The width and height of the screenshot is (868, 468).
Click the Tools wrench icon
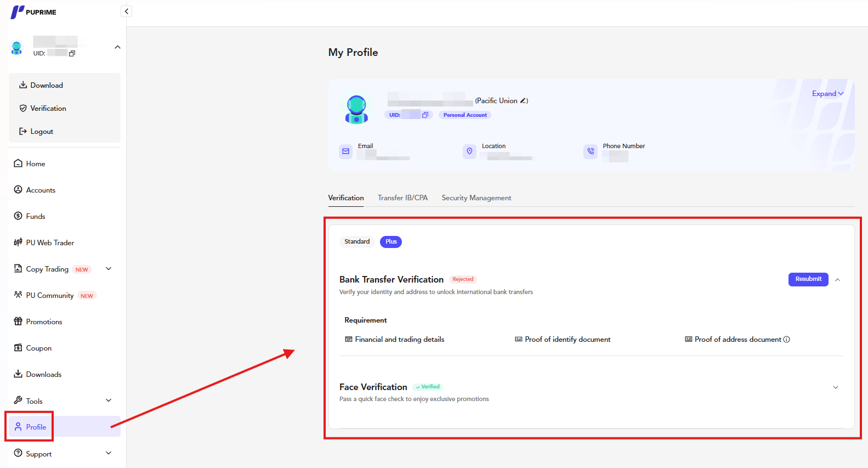18,400
